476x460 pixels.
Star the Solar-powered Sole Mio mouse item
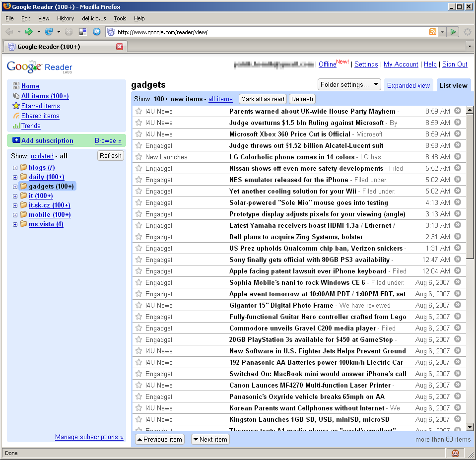[139, 202]
